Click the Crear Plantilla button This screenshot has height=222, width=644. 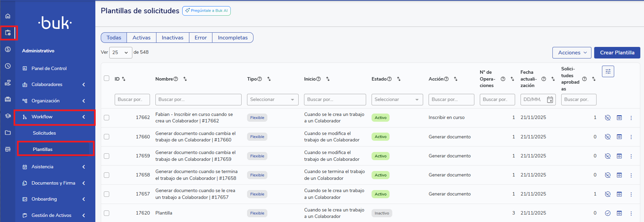click(x=617, y=53)
